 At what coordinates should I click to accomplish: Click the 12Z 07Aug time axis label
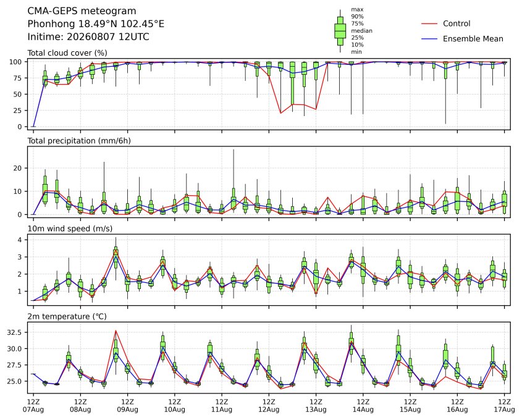tap(33, 406)
